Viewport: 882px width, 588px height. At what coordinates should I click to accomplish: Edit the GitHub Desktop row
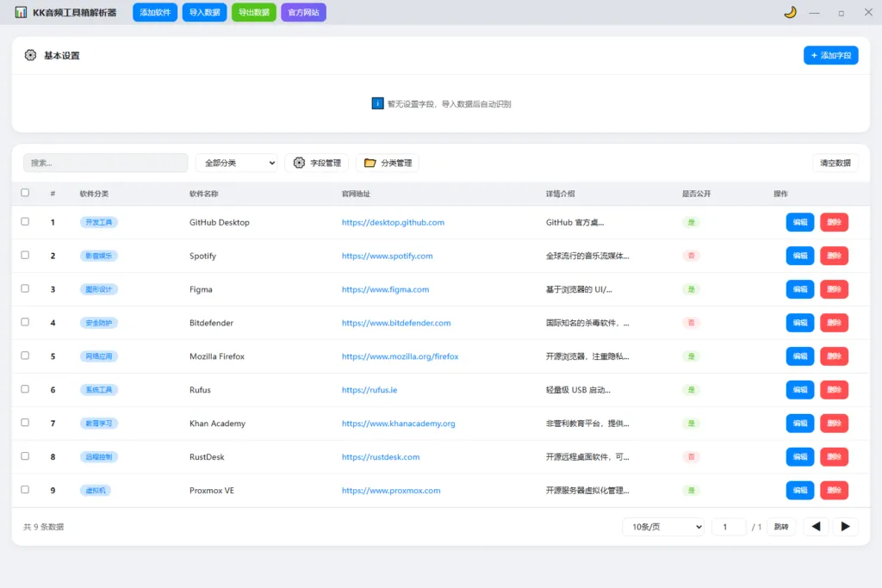[800, 222]
